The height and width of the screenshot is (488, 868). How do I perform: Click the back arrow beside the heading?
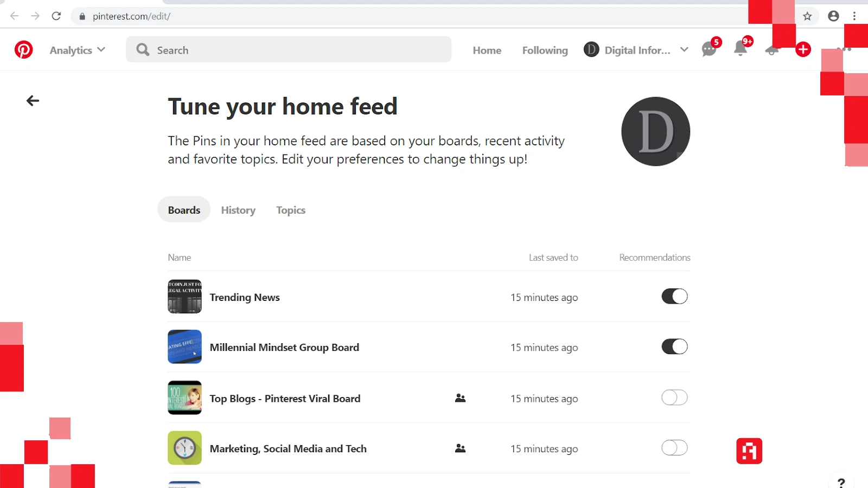click(x=33, y=101)
